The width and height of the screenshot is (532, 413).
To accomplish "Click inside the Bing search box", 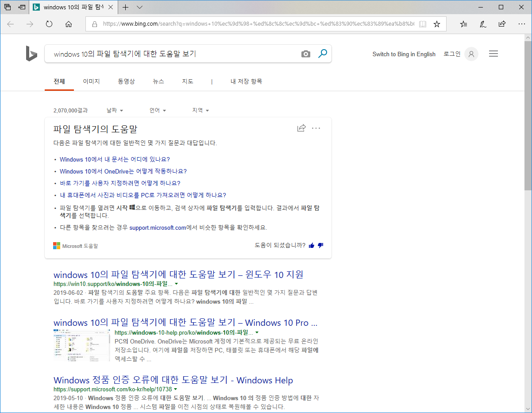I will click(x=173, y=54).
